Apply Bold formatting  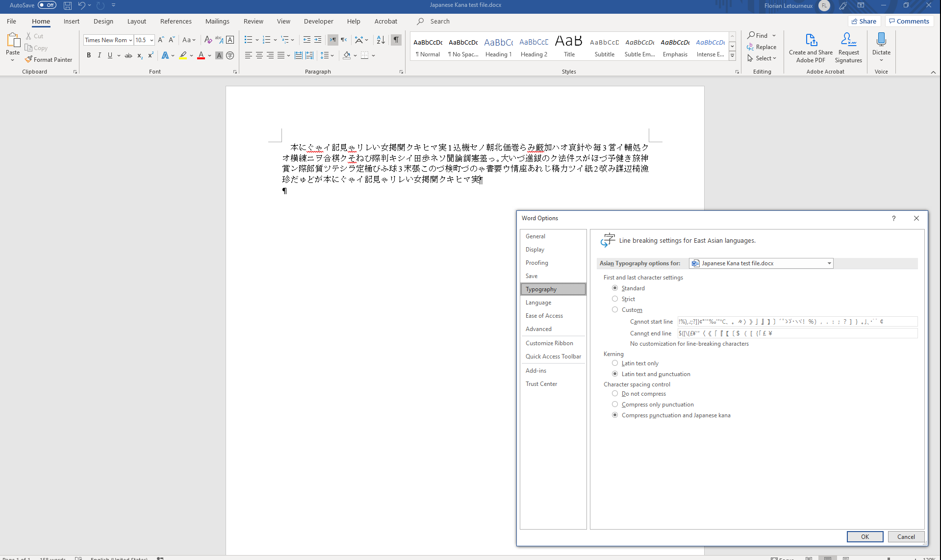point(89,55)
